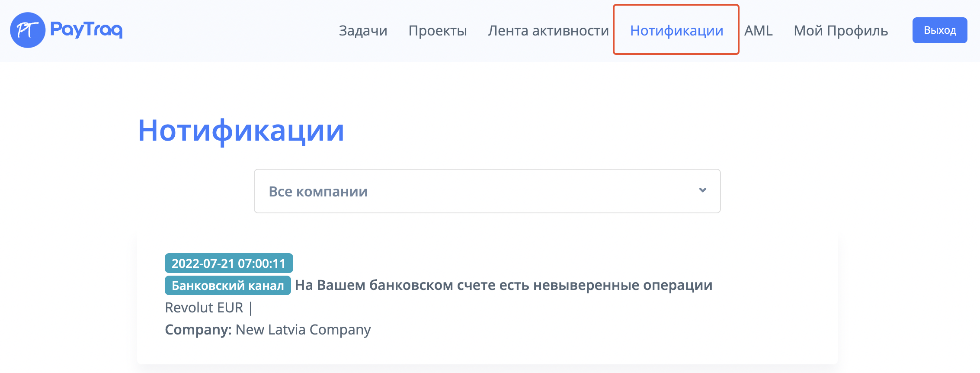Go to Проекты page
Image resolution: width=980 pixels, height=373 pixels.
pyautogui.click(x=438, y=30)
